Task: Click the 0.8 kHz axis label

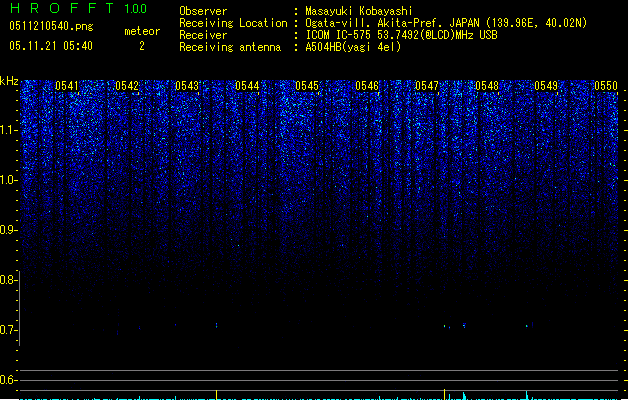Action: [9, 280]
